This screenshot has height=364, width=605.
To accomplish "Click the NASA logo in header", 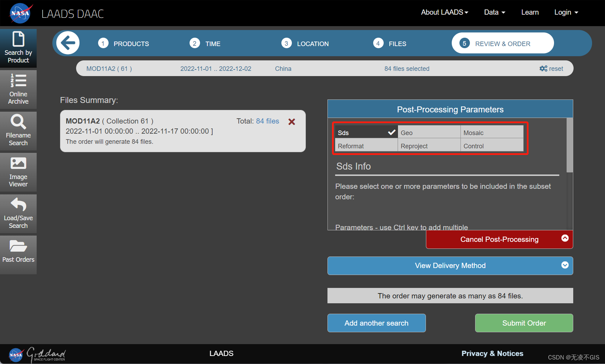I will coord(20,13).
